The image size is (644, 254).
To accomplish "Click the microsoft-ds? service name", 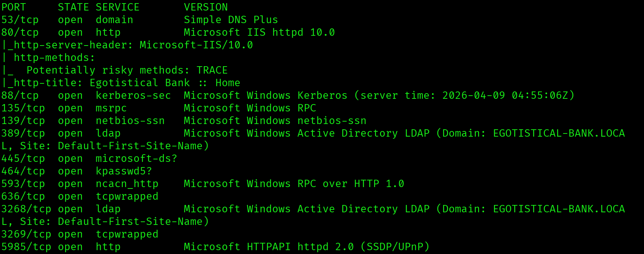I will point(136,159).
